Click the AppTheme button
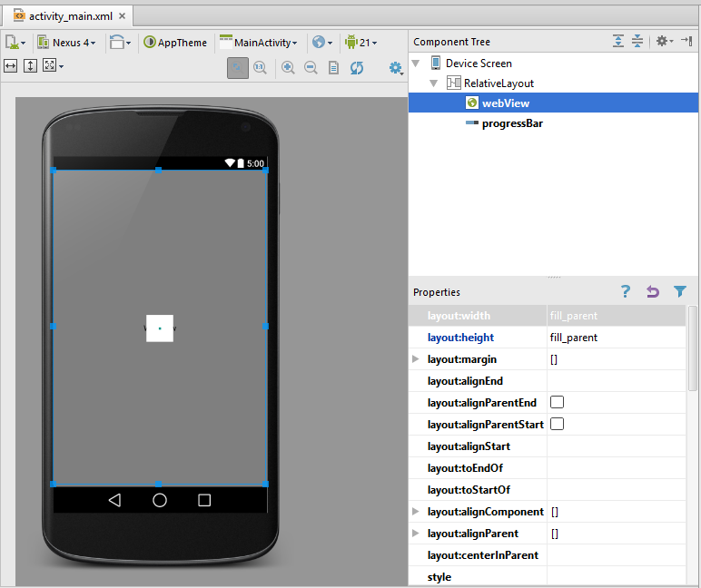Viewport: 701px width, 588px height. 175,43
